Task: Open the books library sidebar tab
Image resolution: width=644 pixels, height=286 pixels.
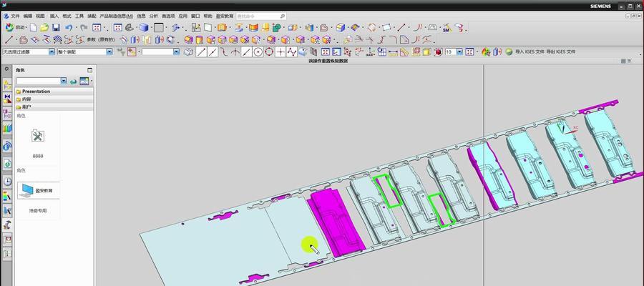Action: point(7,129)
